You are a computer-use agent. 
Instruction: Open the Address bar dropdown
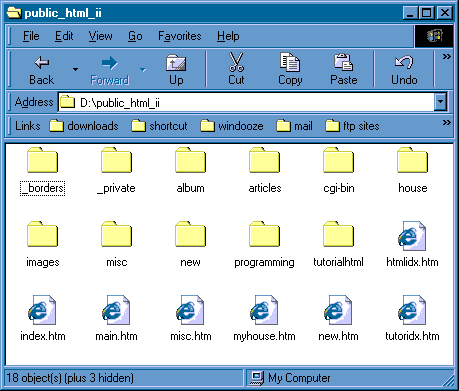click(440, 102)
